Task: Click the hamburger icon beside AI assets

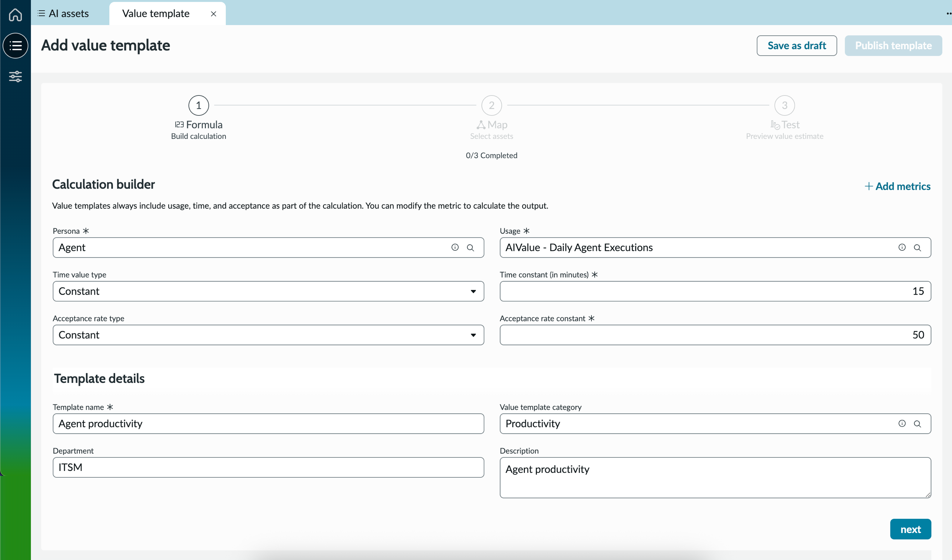Action: pos(42,14)
